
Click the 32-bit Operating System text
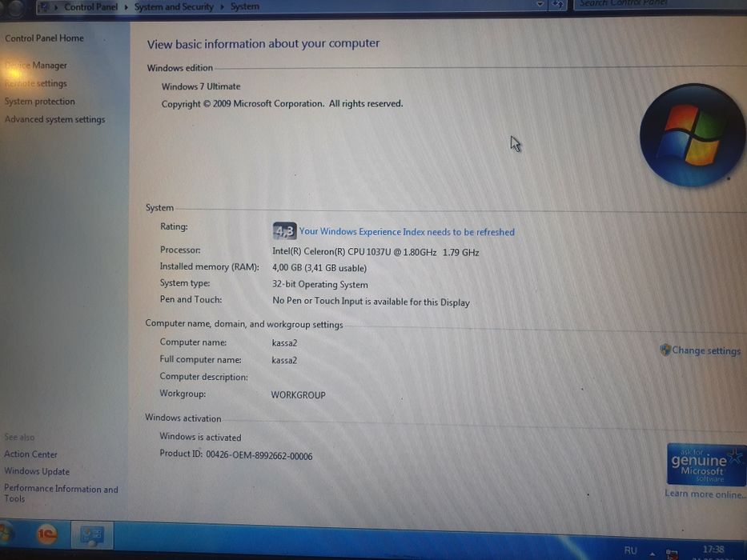(320, 284)
